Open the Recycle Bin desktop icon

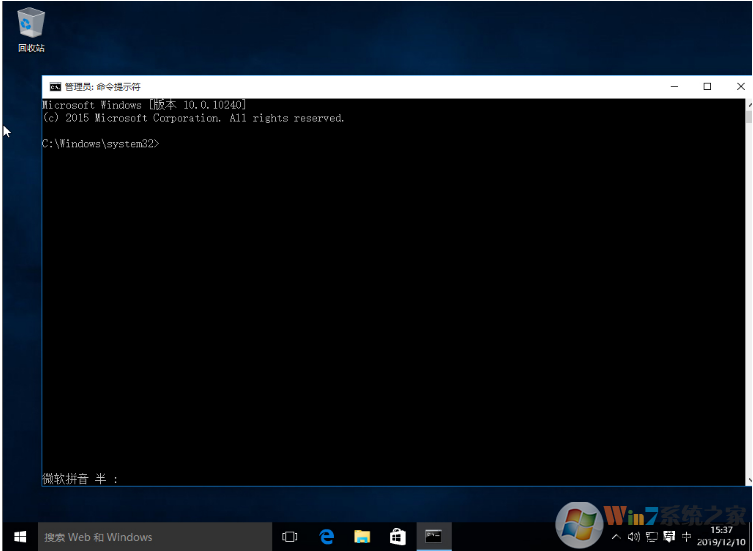[x=31, y=28]
